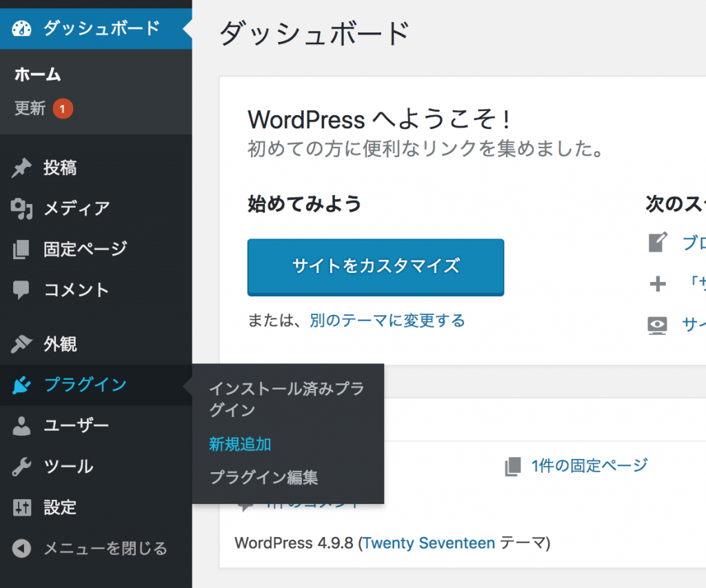This screenshot has width=706, height=588.
Task: Open コメント using the speech bubble icon
Action: [x=21, y=290]
